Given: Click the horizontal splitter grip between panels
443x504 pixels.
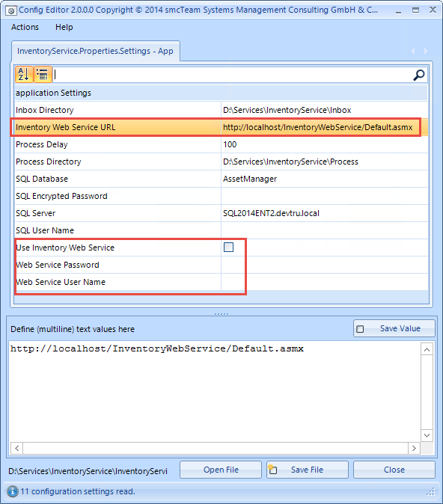Looking at the screenshot, I should [221, 314].
